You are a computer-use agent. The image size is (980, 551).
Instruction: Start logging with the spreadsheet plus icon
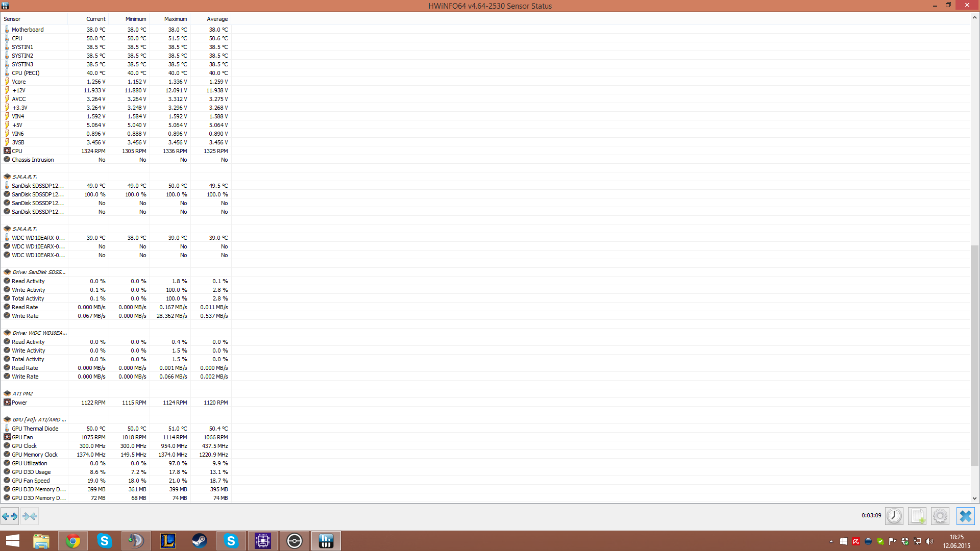(917, 516)
